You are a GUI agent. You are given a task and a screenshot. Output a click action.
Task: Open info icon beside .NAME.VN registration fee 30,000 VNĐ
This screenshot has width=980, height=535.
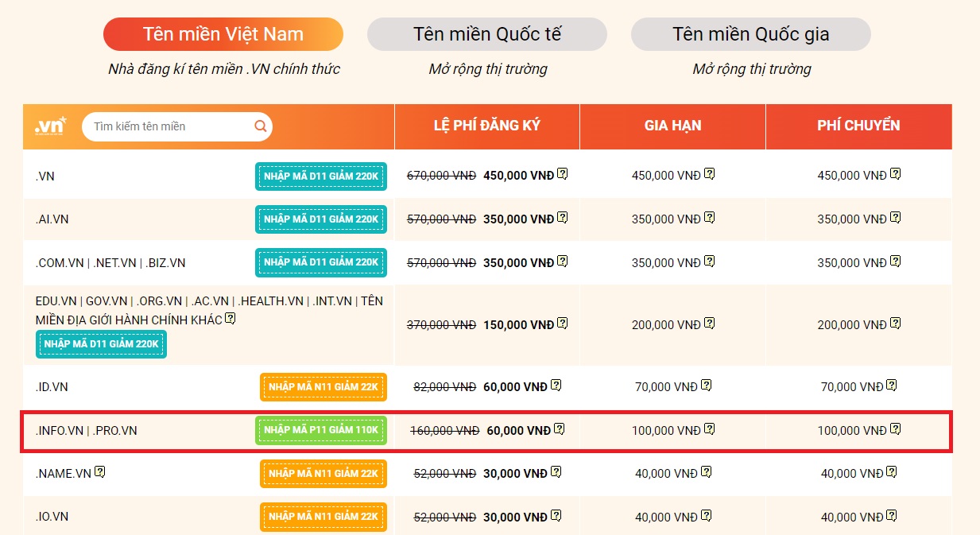pos(556,471)
